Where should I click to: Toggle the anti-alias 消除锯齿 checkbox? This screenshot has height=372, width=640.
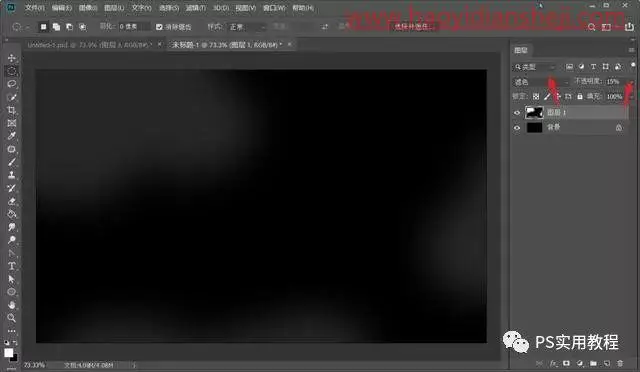point(159,27)
